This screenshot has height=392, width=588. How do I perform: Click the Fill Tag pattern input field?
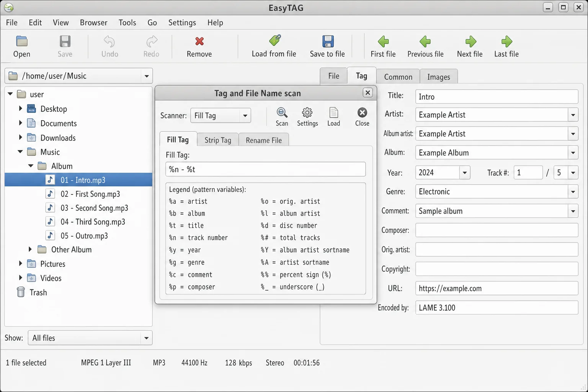(266, 169)
